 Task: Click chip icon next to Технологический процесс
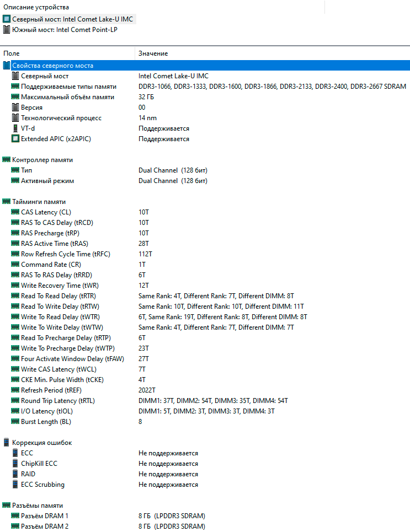tap(15, 118)
